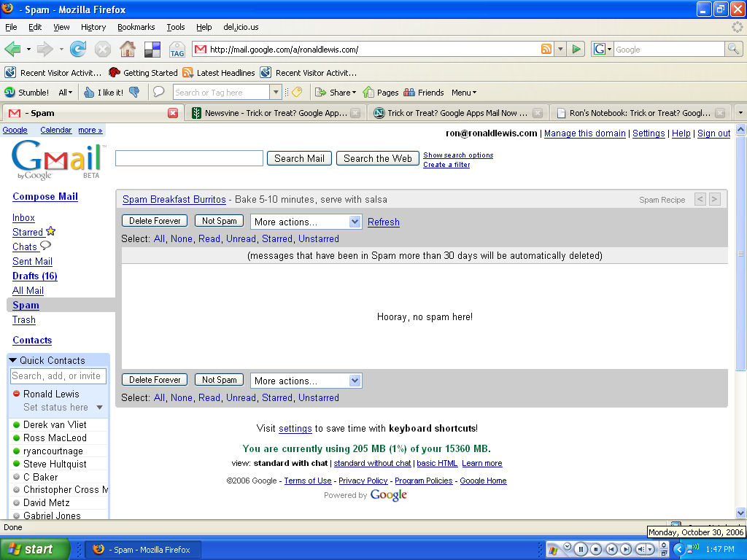Click the del.icio.us TAG icon
747x560 pixels.
(177, 50)
